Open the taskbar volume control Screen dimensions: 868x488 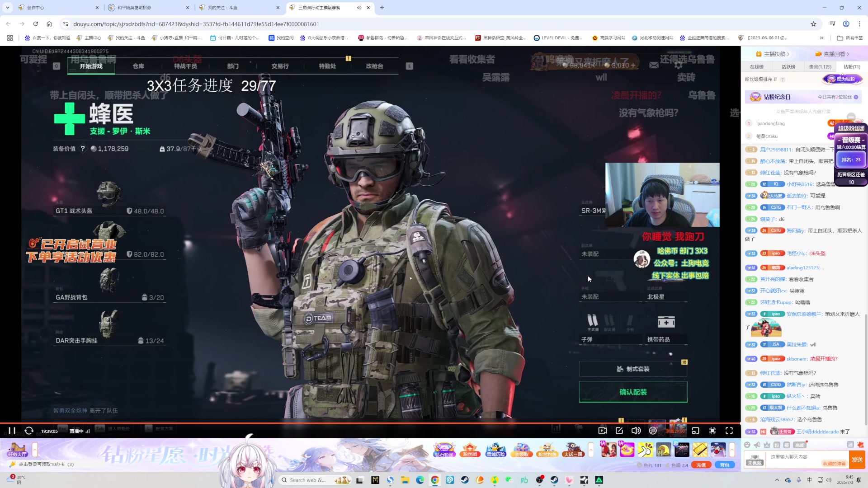828,480
